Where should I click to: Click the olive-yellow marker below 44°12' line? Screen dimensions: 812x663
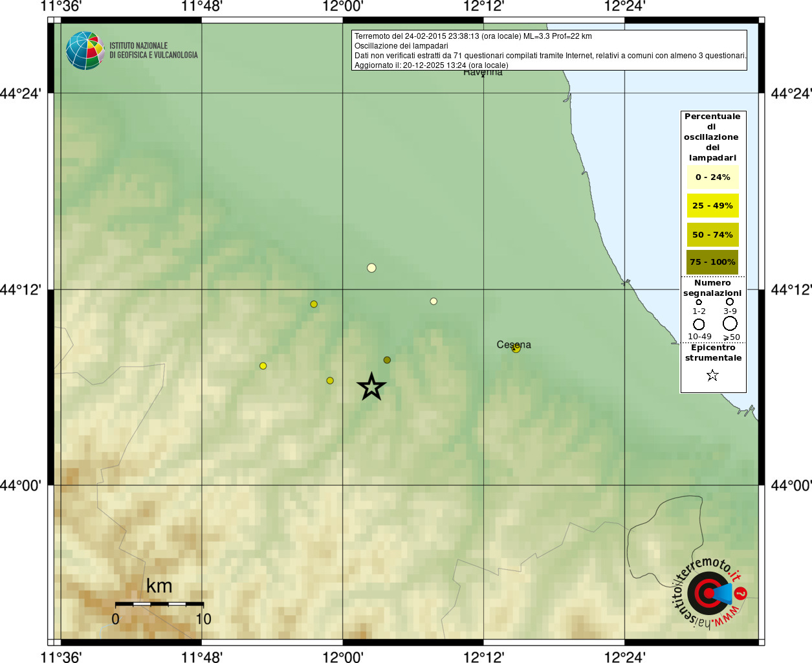pos(314,304)
